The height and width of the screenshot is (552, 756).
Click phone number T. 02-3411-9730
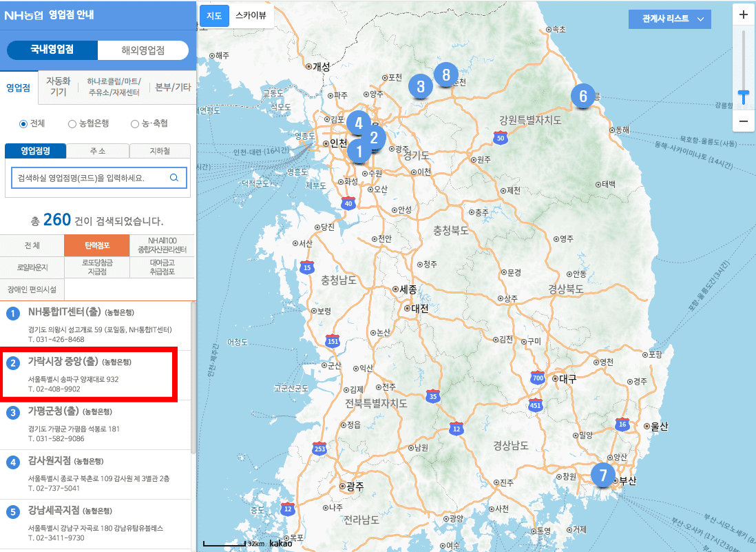point(56,538)
